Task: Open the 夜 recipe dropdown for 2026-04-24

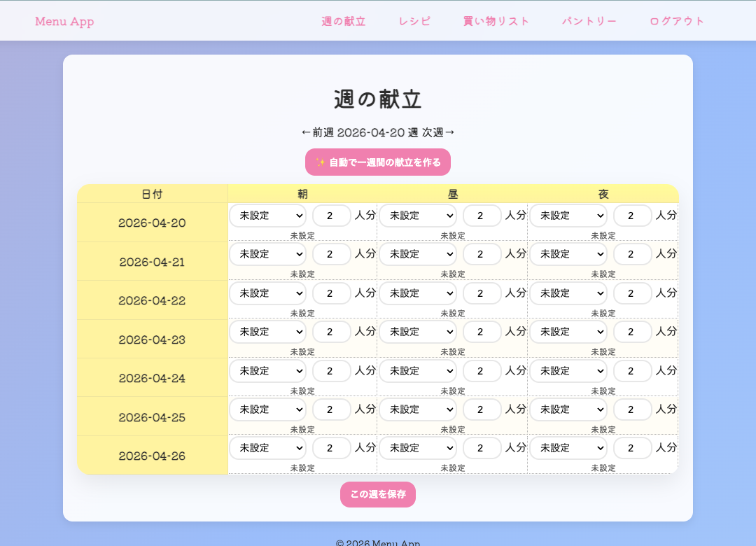Action: click(x=569, y=371)
